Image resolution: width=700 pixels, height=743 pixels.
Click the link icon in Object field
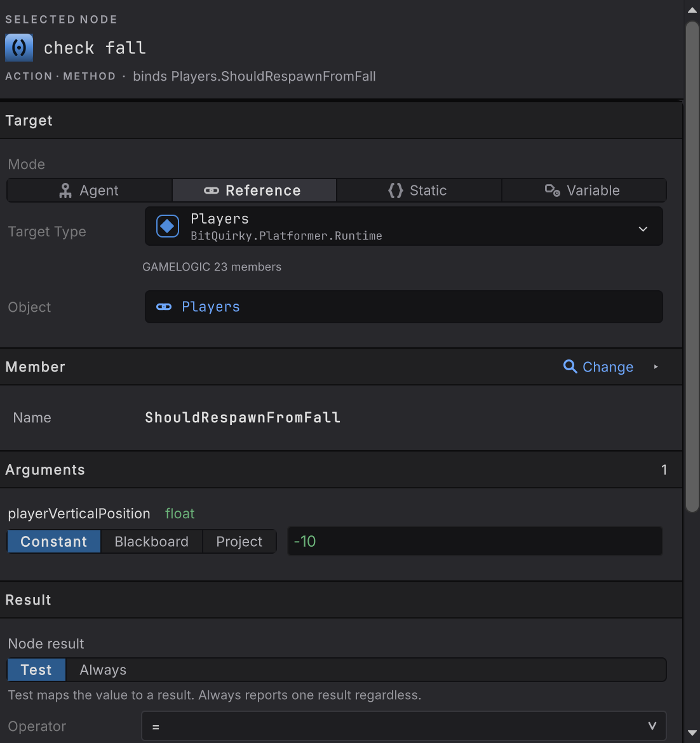coord(164,307)
